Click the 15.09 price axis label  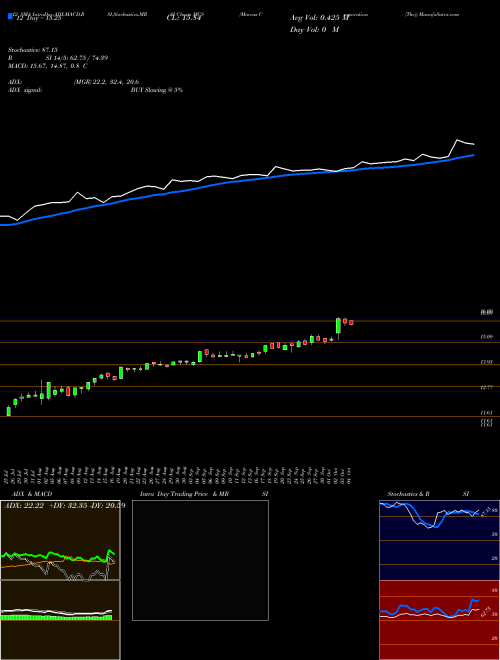(x=487, y=337)
